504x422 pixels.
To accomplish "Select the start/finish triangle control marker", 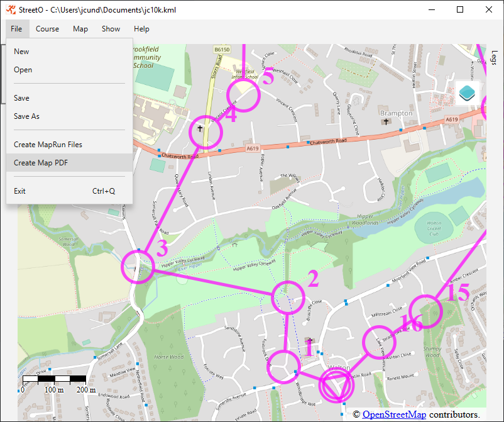I will 337,385.
